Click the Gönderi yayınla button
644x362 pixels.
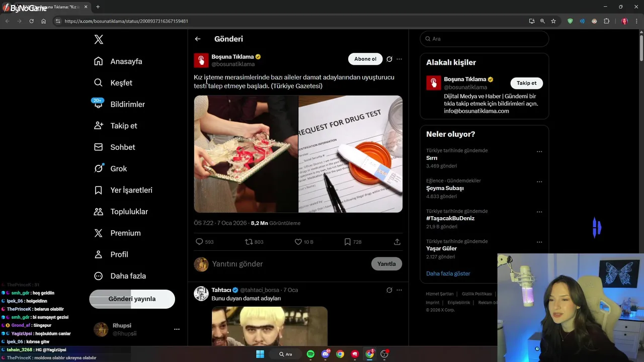tap(132, 299)
